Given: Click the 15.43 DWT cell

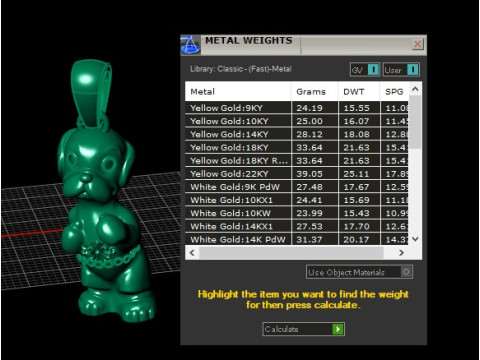Looking at the screenshot, I should click(x=359, y=213).
